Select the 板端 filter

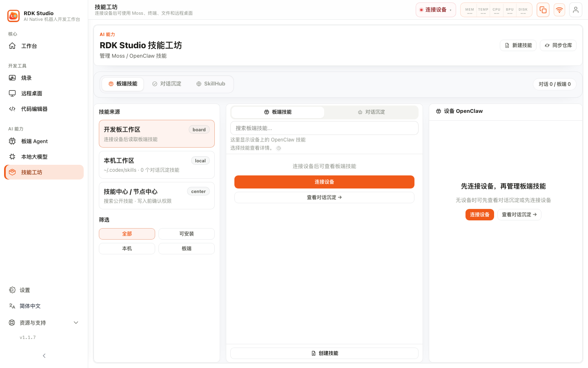click(x=187, y=249)
